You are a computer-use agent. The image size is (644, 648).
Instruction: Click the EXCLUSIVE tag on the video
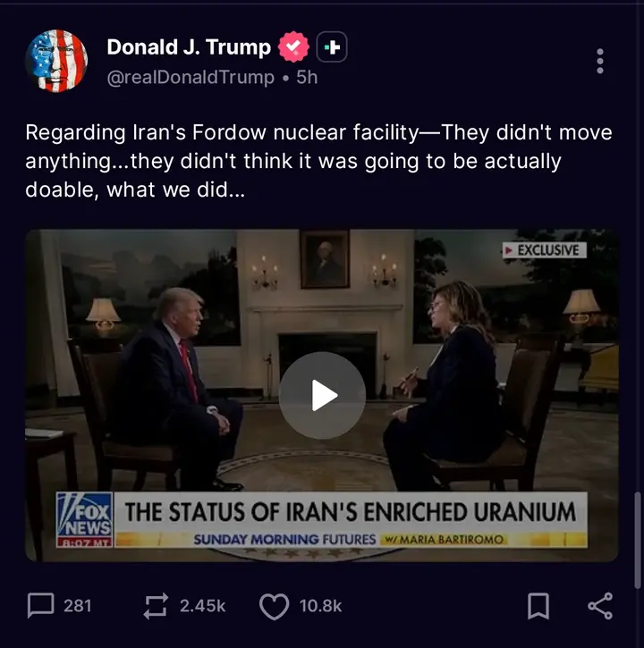[x=545, y=250]
